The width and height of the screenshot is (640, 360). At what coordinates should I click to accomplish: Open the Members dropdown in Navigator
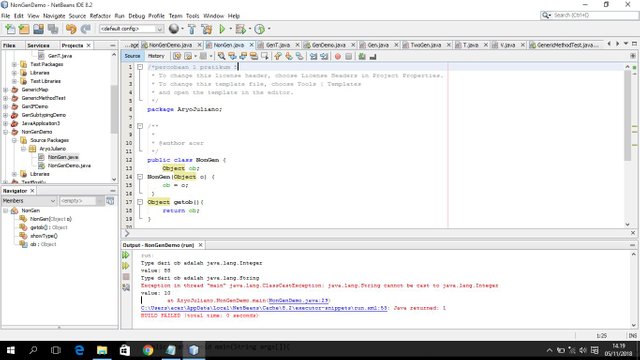pyautogui.click(x=29, y=201)
